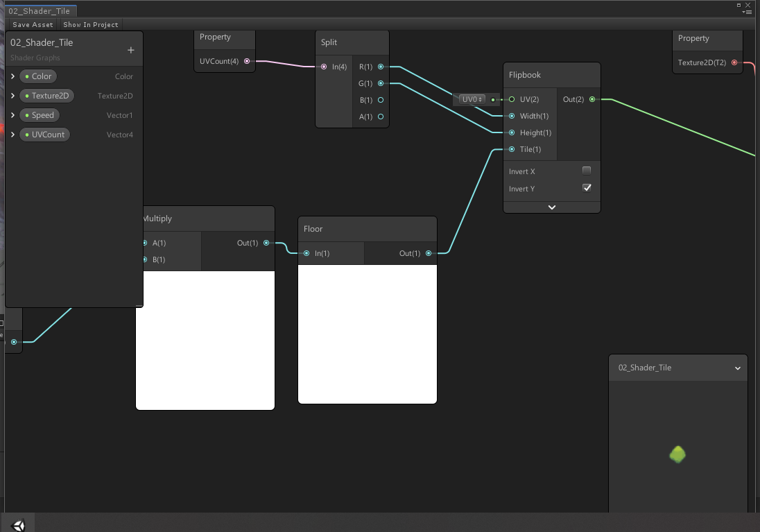
Task: Open the UV0 channel dropdown on the Flipbook node
Action: (474, 98)
